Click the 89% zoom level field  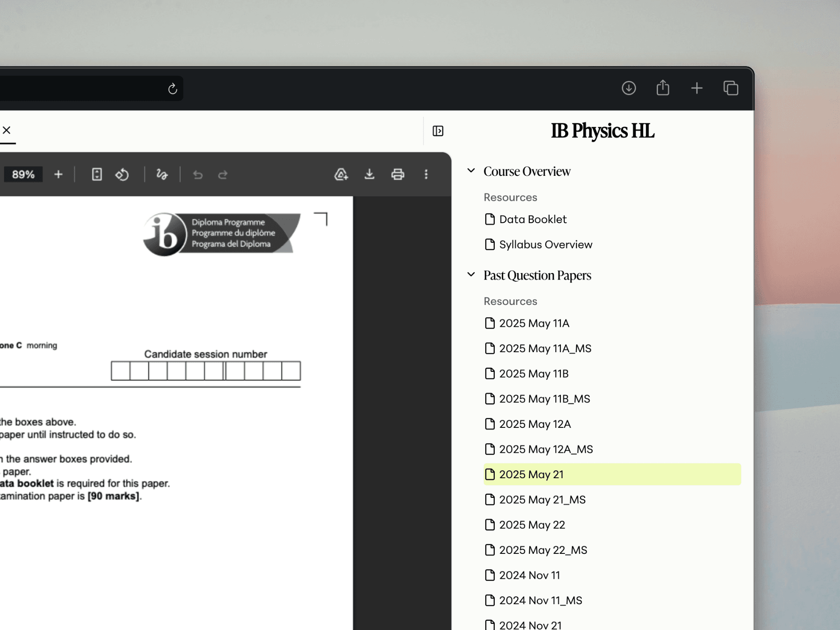[x=23, y=175]
